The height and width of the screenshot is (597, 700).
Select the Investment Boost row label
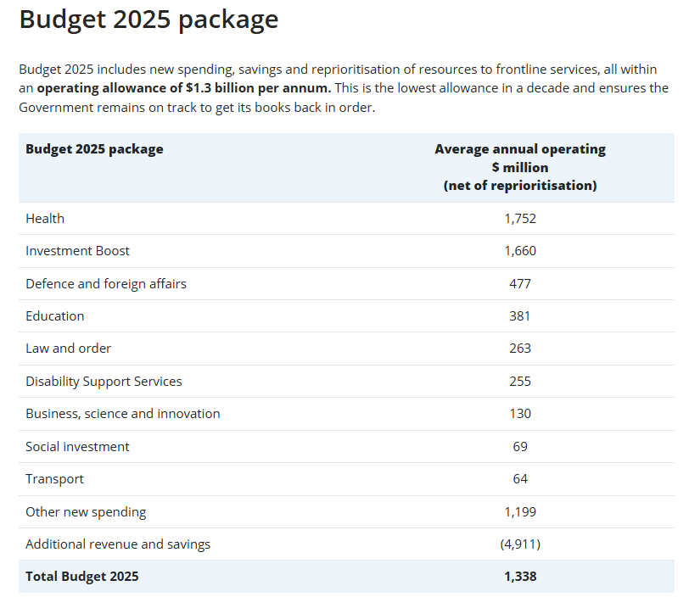(78, 251)
